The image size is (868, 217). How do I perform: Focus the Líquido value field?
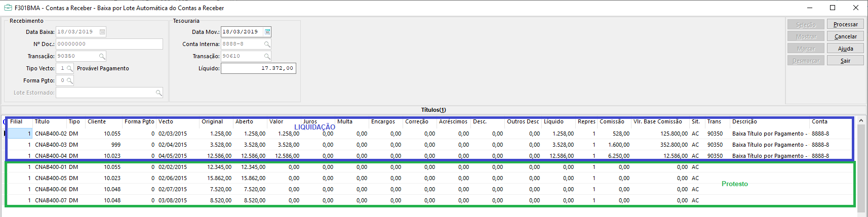coord(258,68)
